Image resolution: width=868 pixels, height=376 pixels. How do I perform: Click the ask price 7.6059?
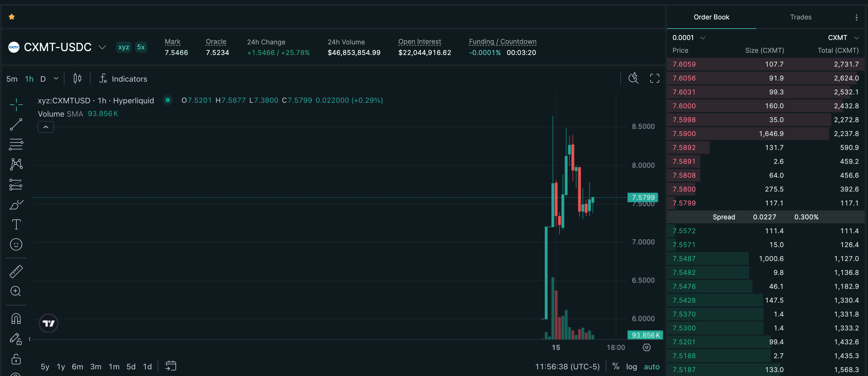[684, 64]
